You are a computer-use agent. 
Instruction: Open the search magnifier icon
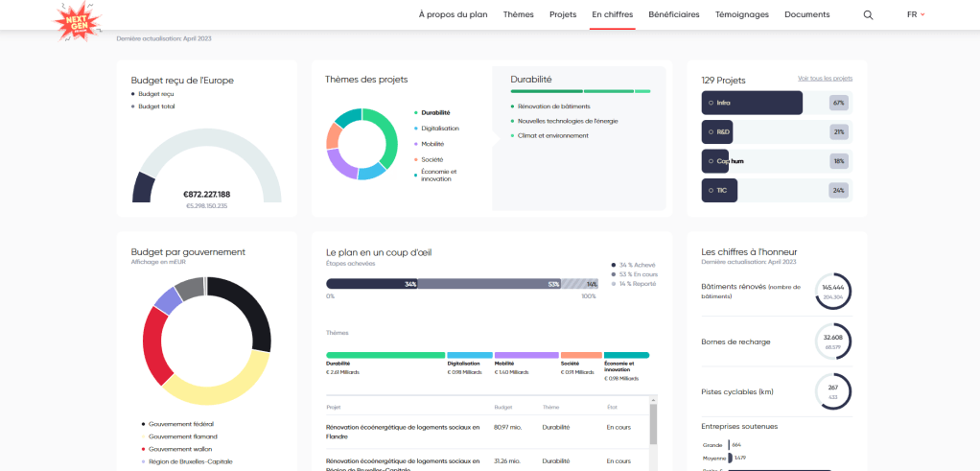click(868, 14)
